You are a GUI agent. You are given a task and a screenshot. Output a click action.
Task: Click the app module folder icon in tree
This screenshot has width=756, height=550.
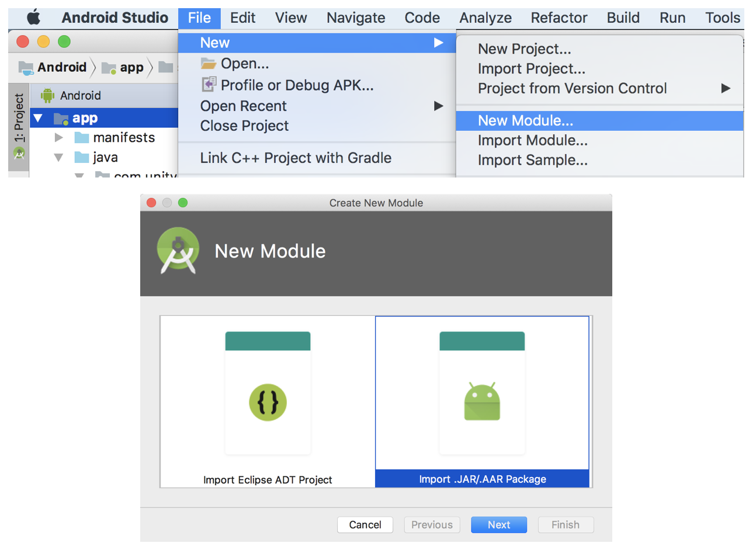[61, 119]
